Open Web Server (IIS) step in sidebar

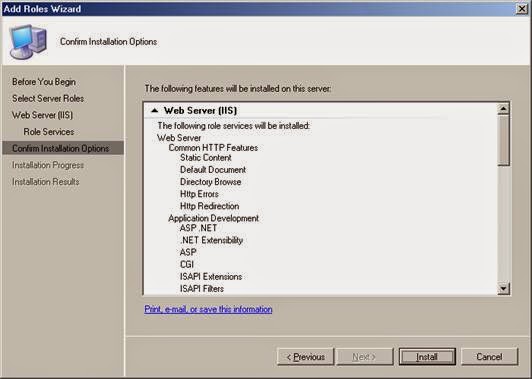coord(42,115)
